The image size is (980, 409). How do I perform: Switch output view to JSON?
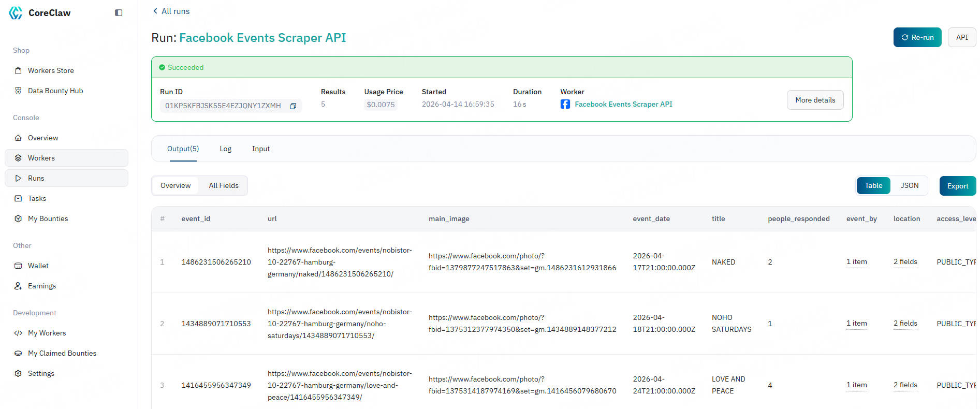[x=909, y=185]
